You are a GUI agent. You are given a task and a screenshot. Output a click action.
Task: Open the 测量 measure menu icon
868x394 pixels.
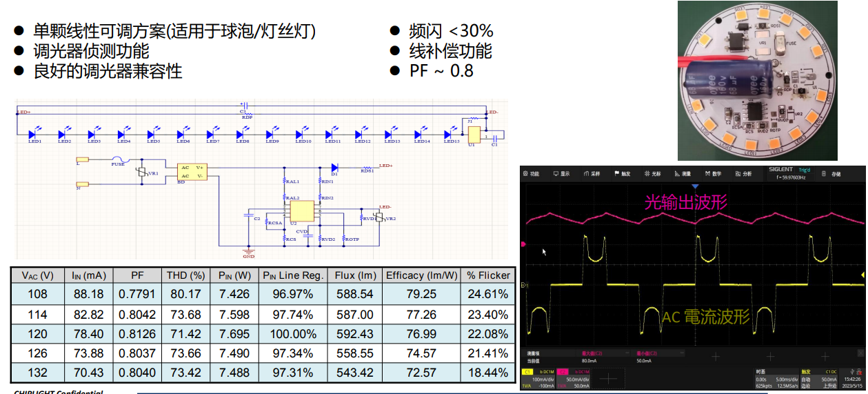coord(682,174)
